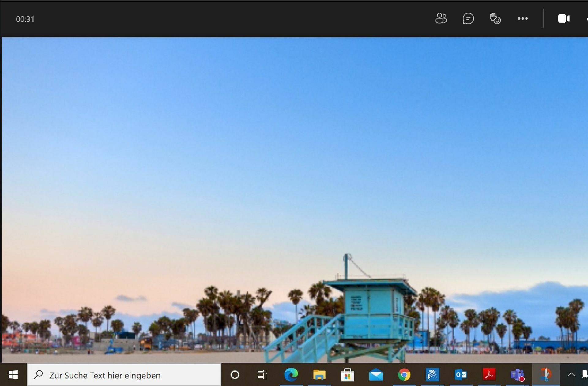Open File Explorer from the taskbar
588x386 pixels.
click(319, 375)
